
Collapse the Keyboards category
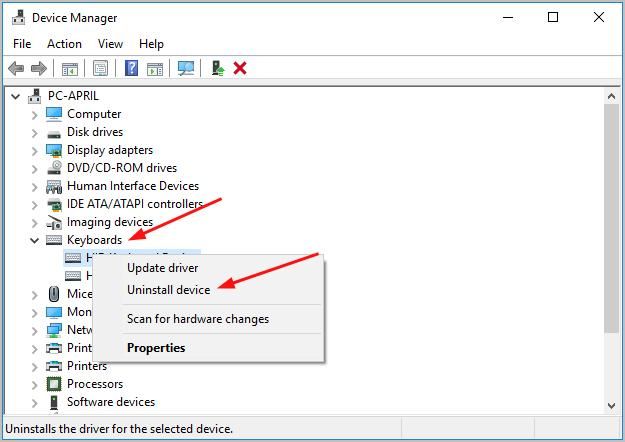[x=35, y=240]
